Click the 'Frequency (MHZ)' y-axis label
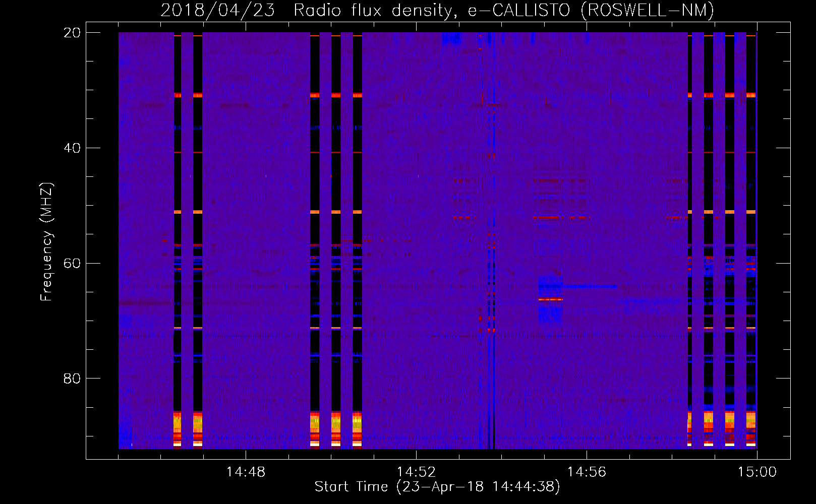 (46, 242)
